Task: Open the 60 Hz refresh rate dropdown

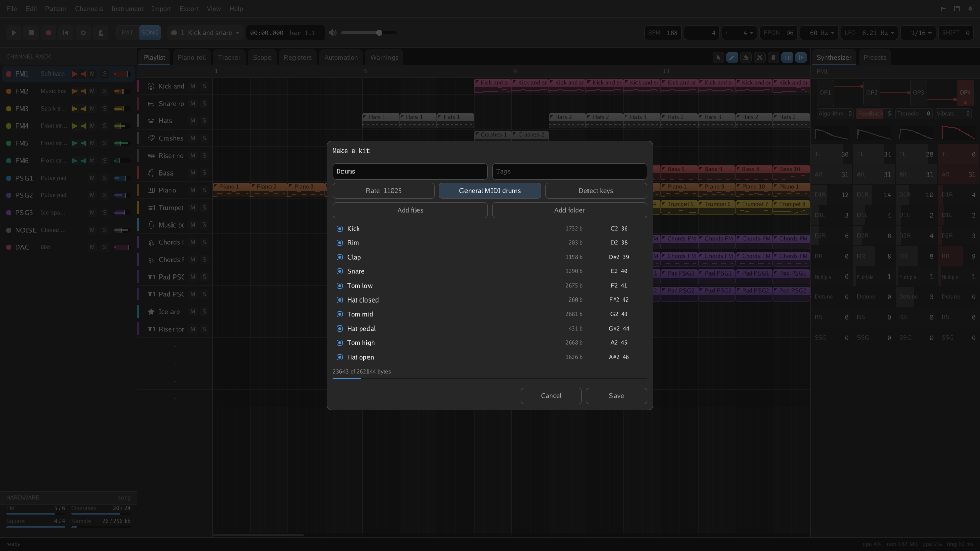Action: tap(819, 33)
